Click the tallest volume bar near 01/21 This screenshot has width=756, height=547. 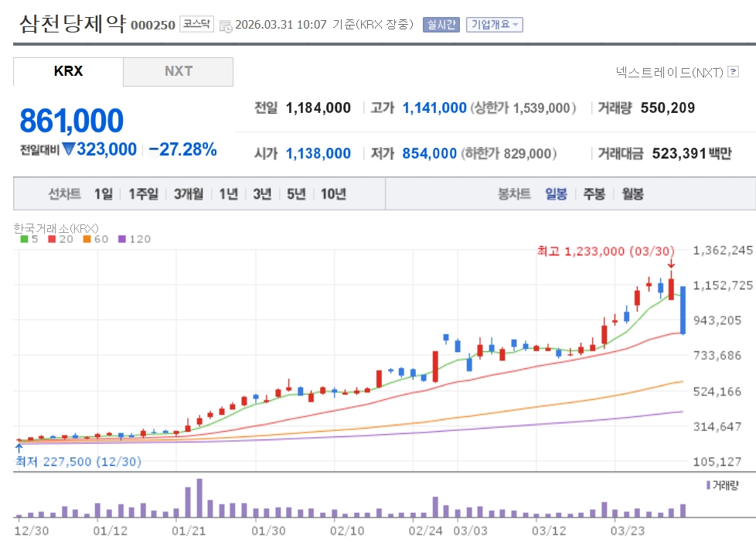(x=199, y=497)
